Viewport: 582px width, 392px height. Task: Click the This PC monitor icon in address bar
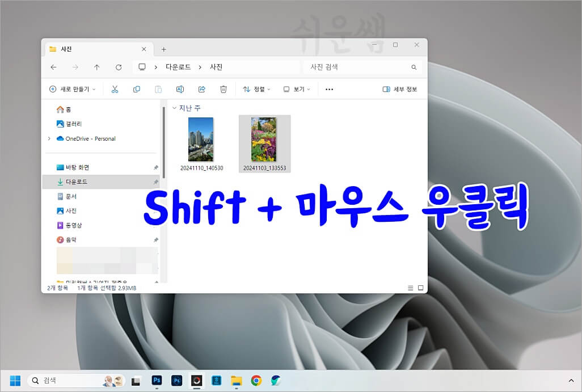tap(142, 67)
